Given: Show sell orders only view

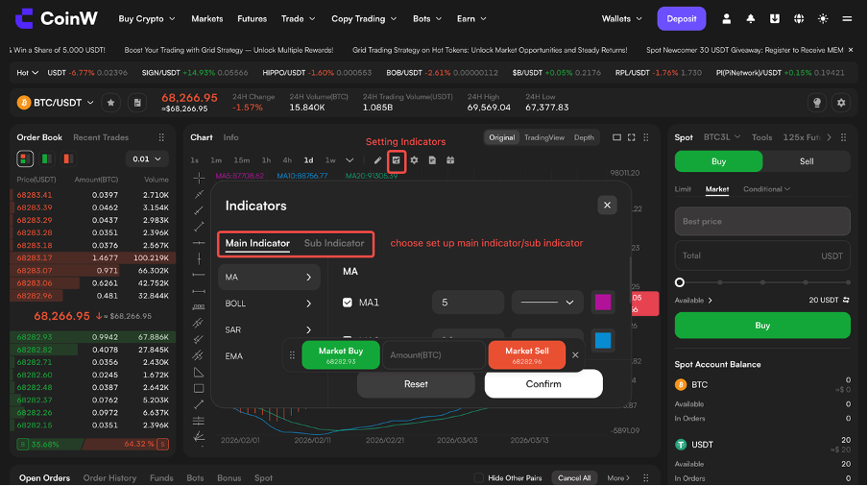Looking at the screenshot, I should click(68, 158).
